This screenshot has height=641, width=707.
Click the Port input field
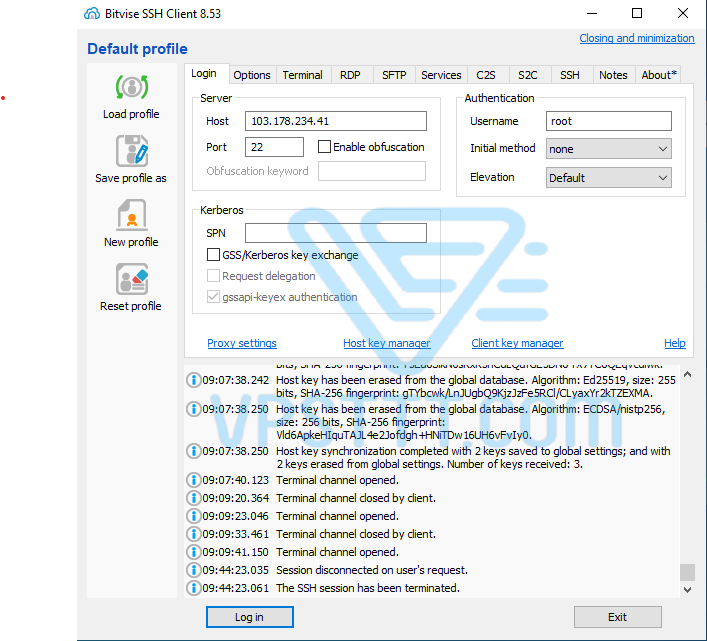[x=274, y=147]
